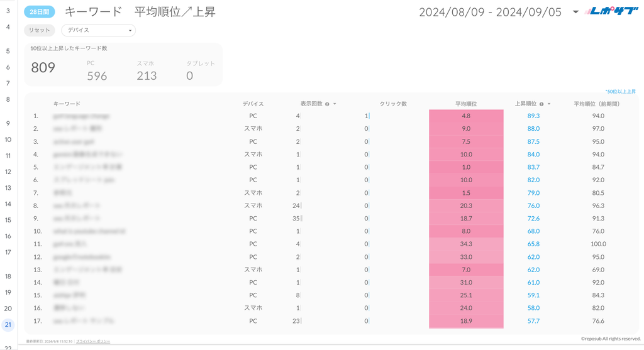Screen dimensions: 644x350
Task: Open the date range dropdown arrow
Action: 575,12
